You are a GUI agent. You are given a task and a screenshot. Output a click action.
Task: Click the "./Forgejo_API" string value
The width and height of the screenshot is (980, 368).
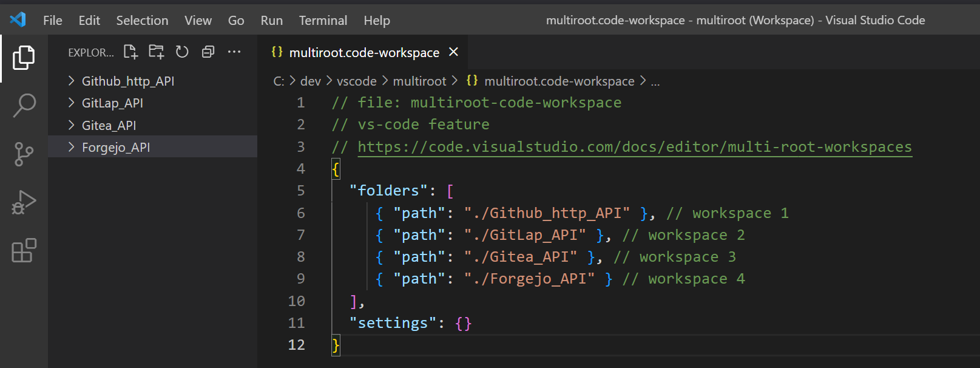(529, 278)
